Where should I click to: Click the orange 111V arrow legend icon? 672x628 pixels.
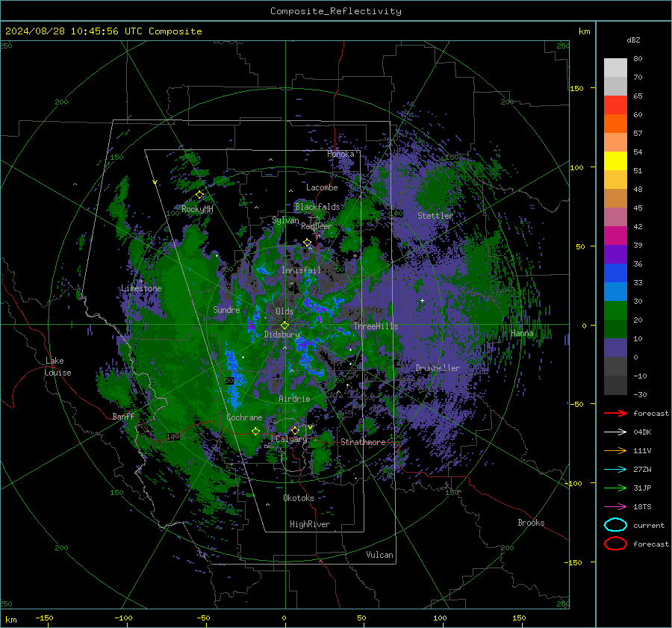(x=615, y=450)
